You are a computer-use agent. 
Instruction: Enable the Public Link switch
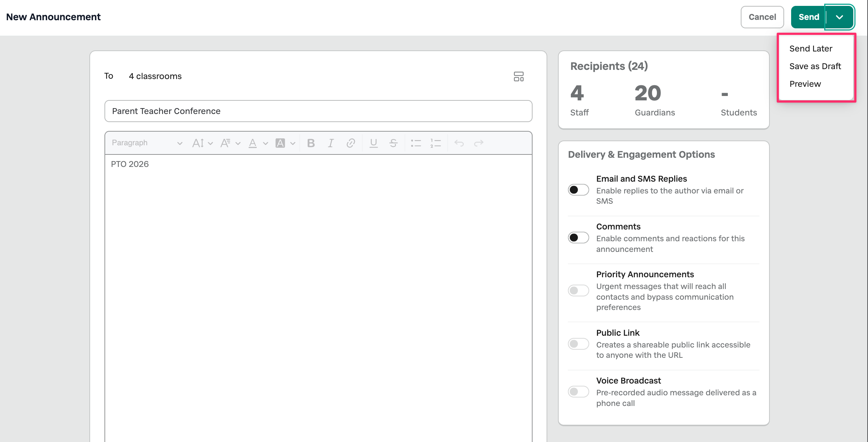(579, 344)
